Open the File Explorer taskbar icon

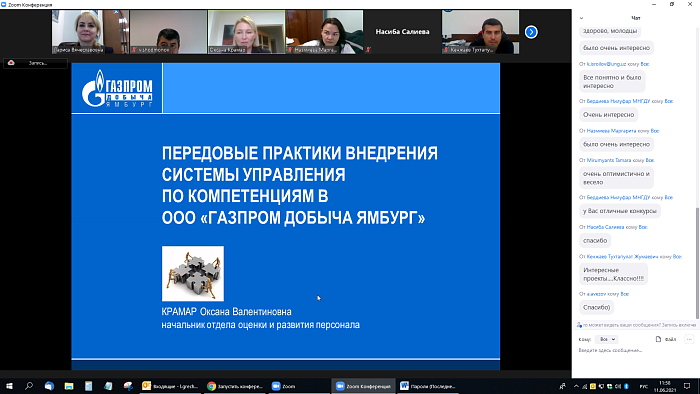tap(69, 386)
